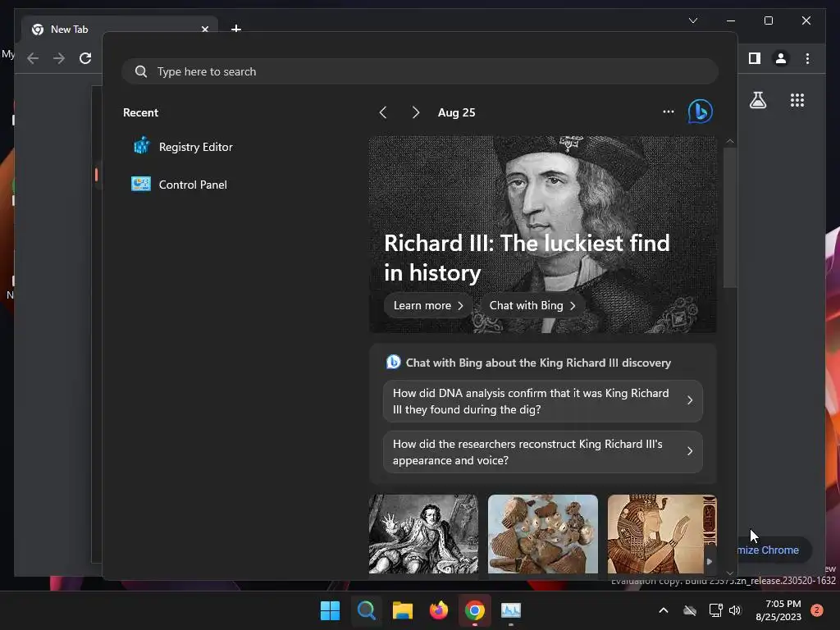Open Chrome three-dot menu

point(807,58)
